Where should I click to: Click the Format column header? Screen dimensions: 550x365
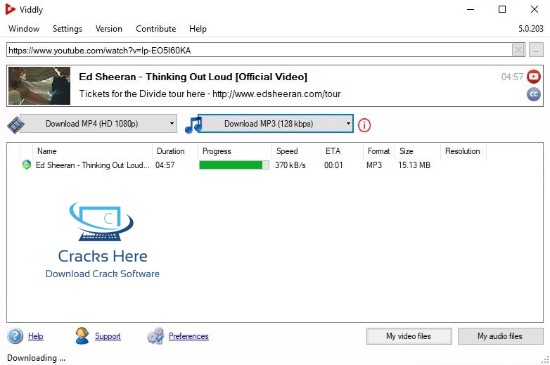point(378,151)
